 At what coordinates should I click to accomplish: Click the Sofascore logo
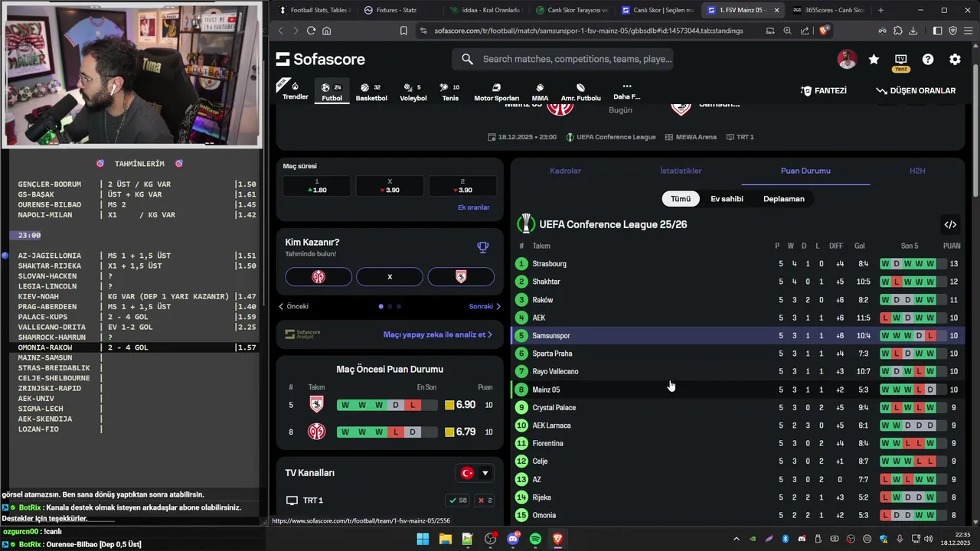tap(320, 60)
